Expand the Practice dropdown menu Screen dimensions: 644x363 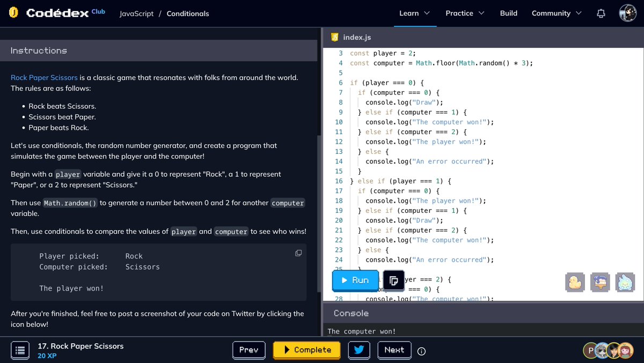(x=465, y=13)
